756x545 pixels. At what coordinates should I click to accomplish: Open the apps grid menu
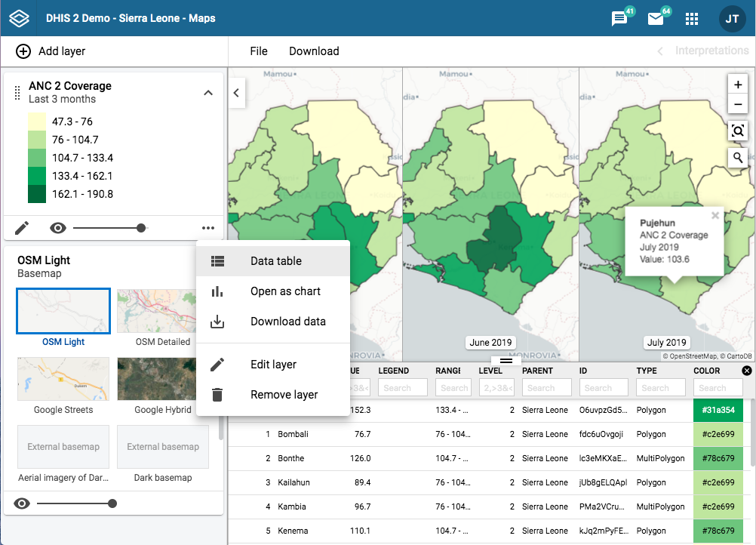click(692, 19)
